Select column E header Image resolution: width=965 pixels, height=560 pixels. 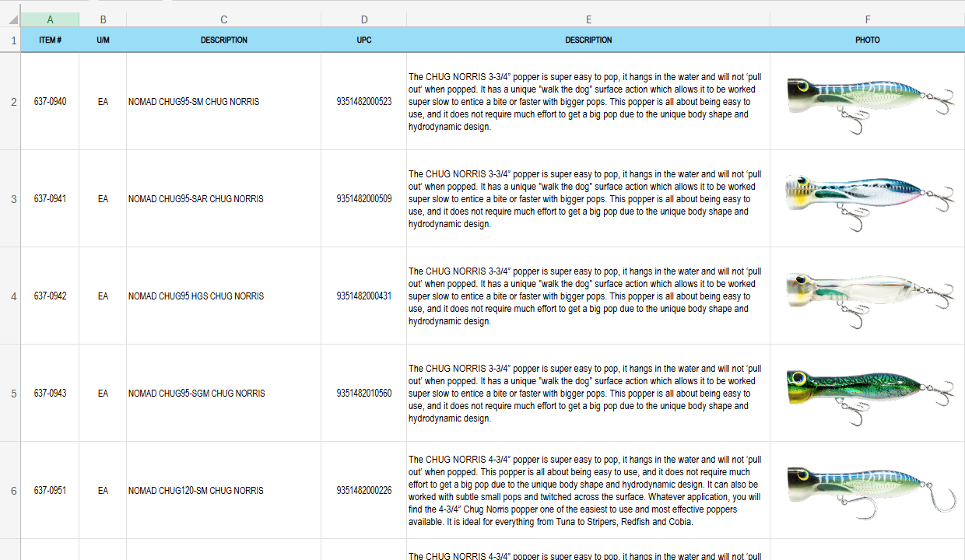tap(588, 19)
